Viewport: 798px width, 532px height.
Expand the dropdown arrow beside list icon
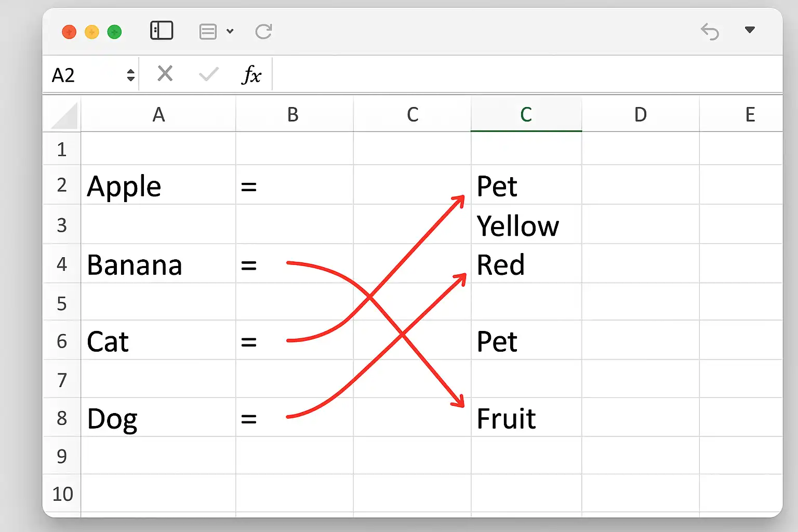click(x=230, y=31)
